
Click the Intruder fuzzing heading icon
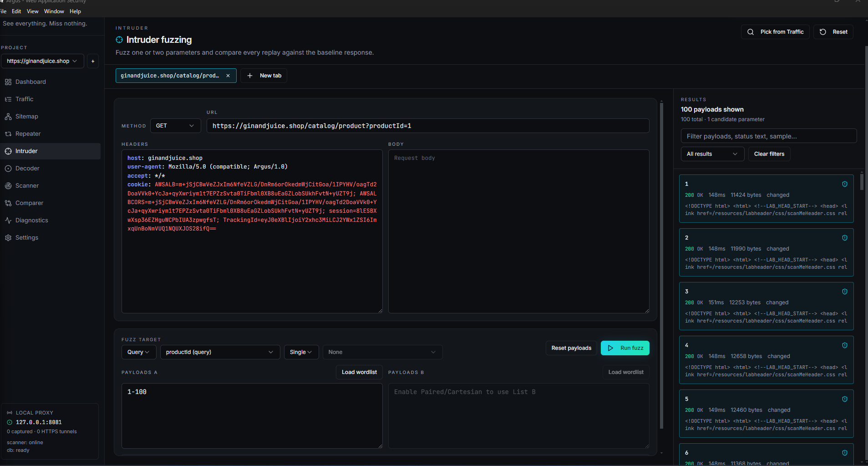[119, 40]
